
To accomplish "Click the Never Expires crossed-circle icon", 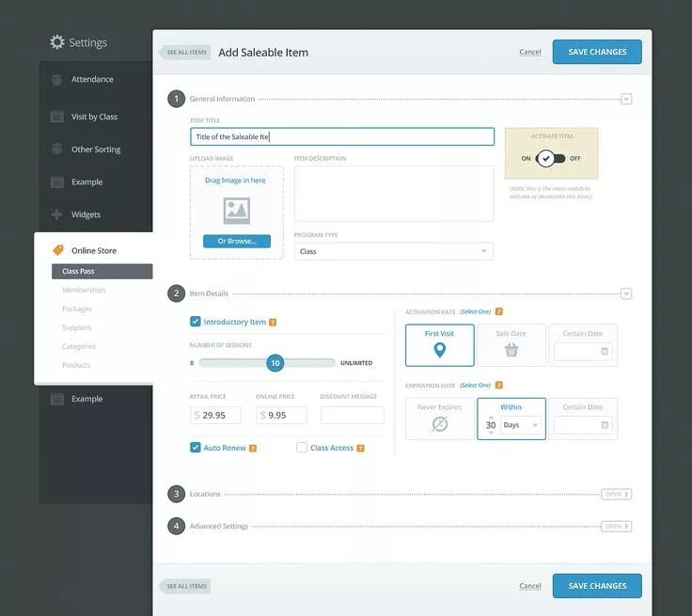I will 440,424.
